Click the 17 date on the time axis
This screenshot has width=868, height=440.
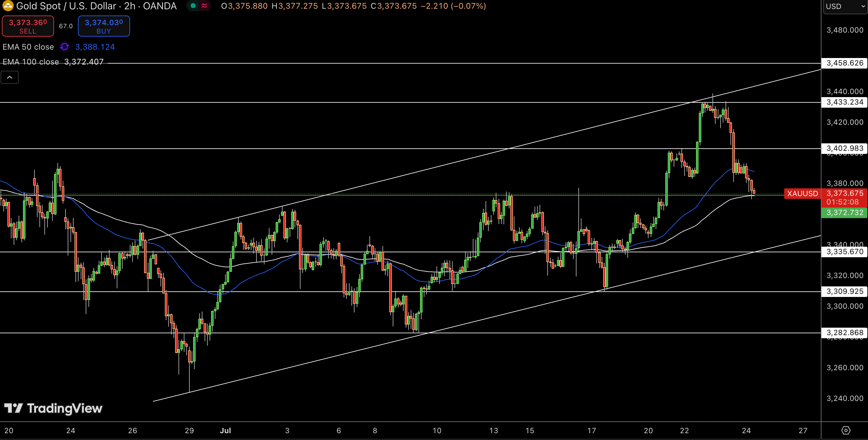click(592, 431)
